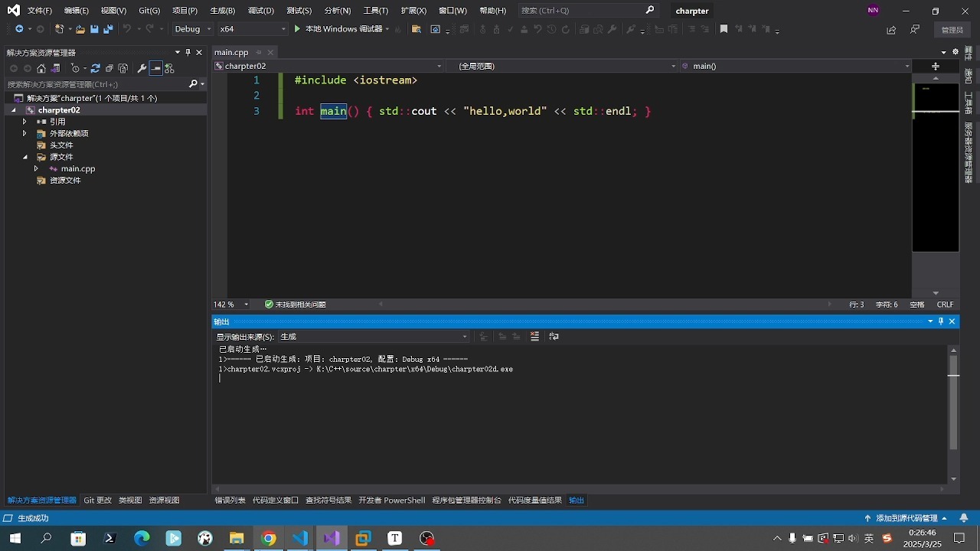Pin the Output panel
Image resolution: width=980 pixels, height=551 pixels.
[x=941, y=321]
